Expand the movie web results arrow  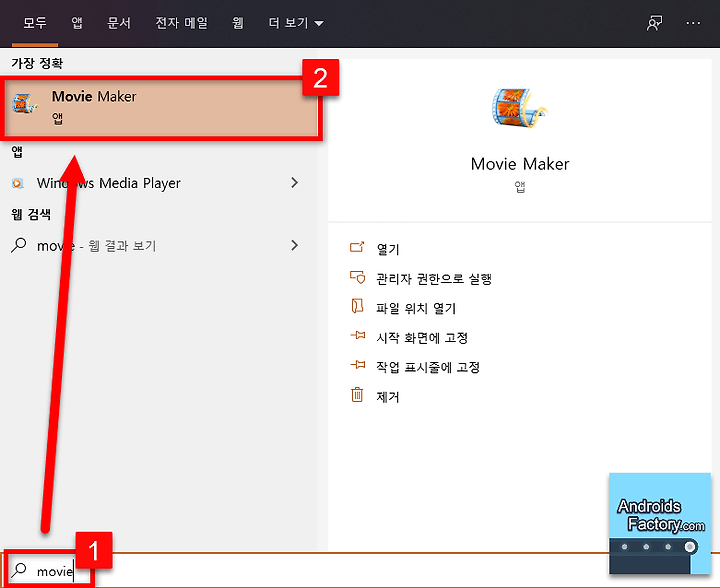295,245
